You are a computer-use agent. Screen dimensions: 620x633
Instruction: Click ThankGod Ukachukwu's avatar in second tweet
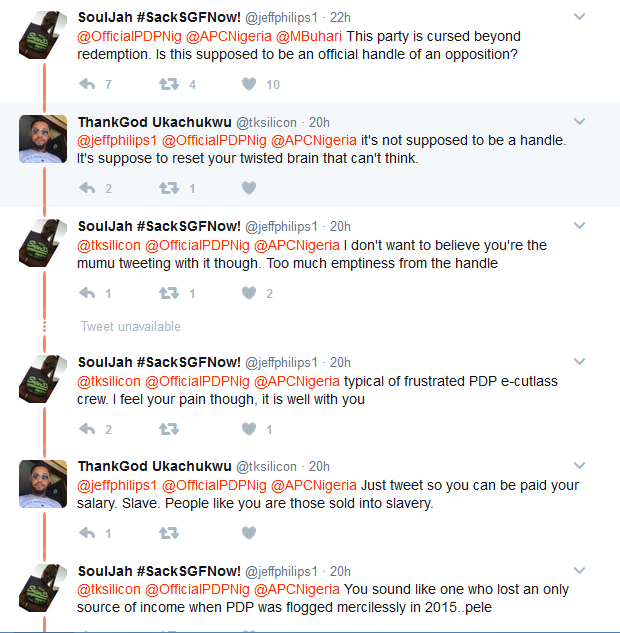coord(43,138)
